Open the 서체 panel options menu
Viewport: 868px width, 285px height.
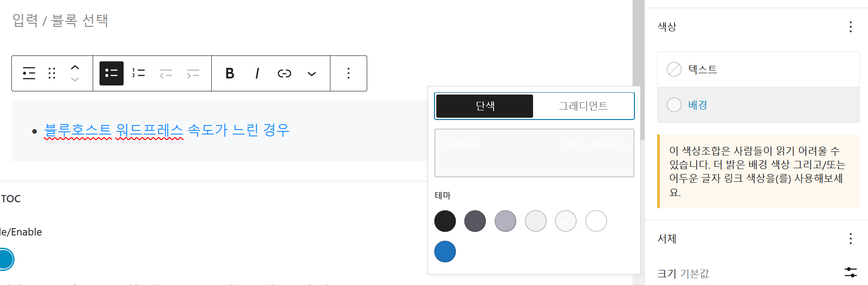click(850, 238)
